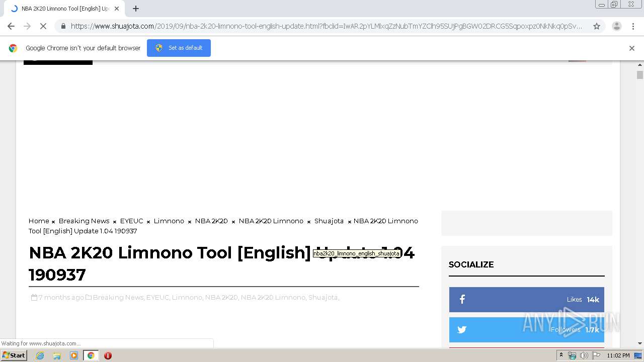Launch Internet Explorer from the taskbar

[40, 355]
